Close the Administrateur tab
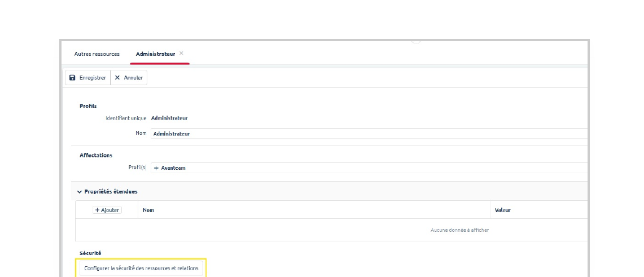Screen dimensions: 644x277 point(181,53)
